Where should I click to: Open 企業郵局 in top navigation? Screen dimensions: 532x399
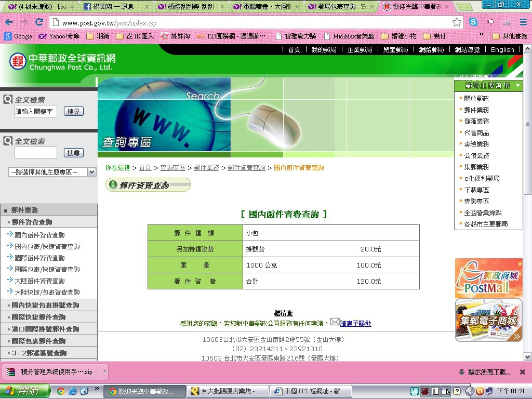[360, 49]
